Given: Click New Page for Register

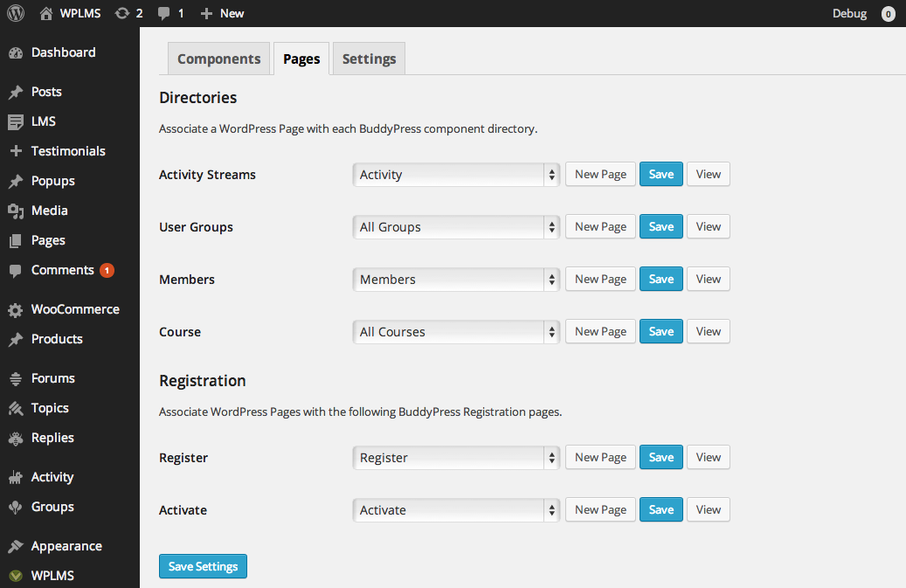Looking at the screenshot, I should [600, 457].
